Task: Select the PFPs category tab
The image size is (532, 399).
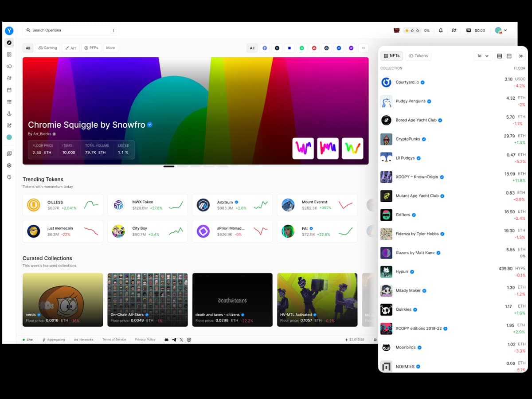Action: point(91,48)
